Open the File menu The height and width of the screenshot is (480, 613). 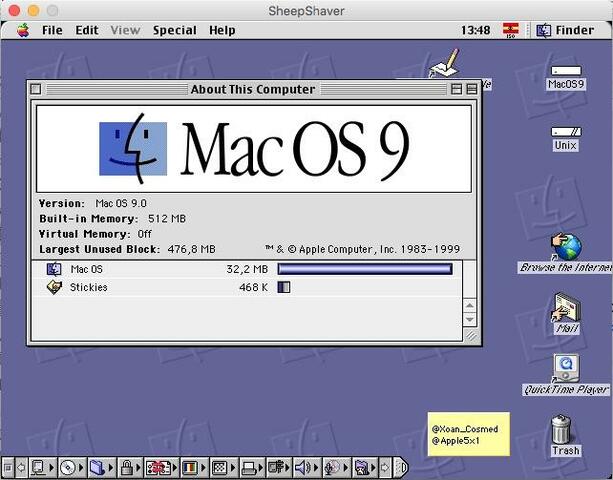[52, 30]
